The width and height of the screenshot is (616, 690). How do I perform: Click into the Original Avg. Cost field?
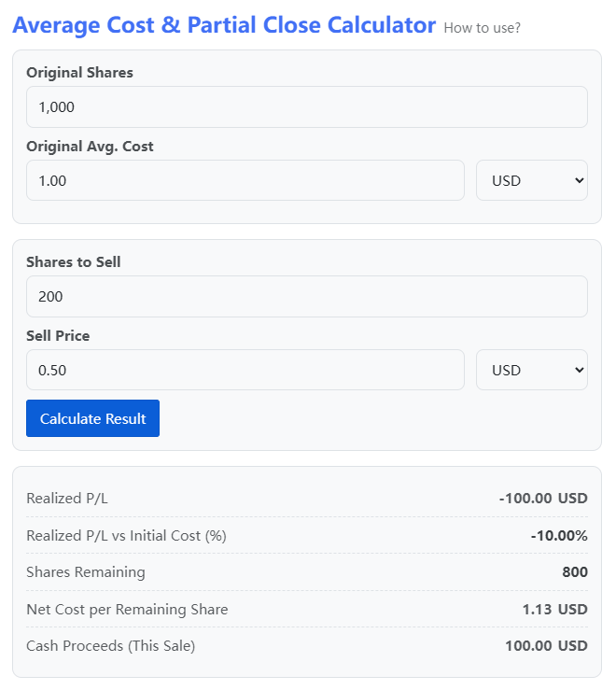tap(245, 180)
